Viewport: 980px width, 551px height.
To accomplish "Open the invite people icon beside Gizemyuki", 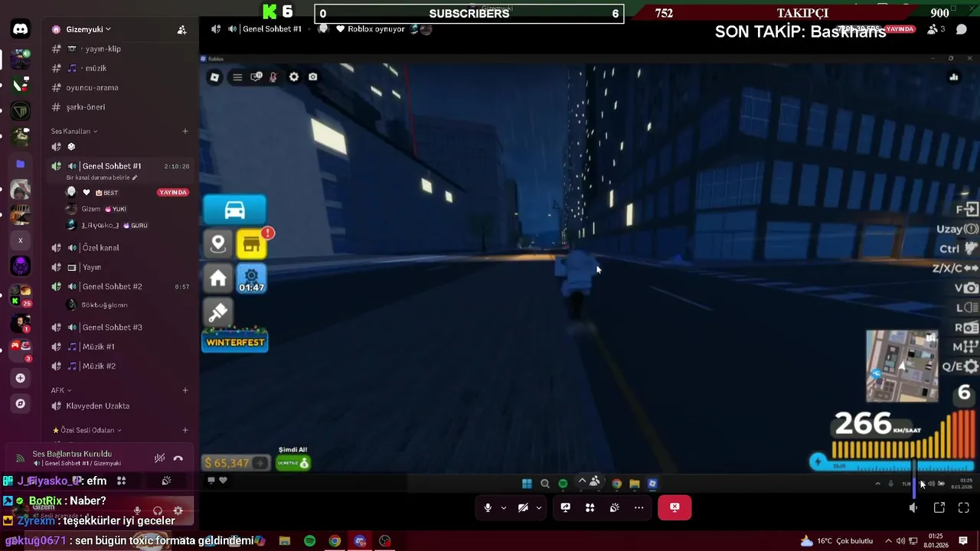I will [181, 30].
